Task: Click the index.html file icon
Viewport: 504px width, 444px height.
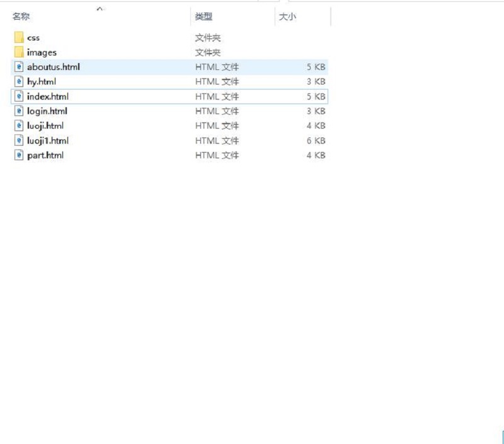Action: [19, 96]
